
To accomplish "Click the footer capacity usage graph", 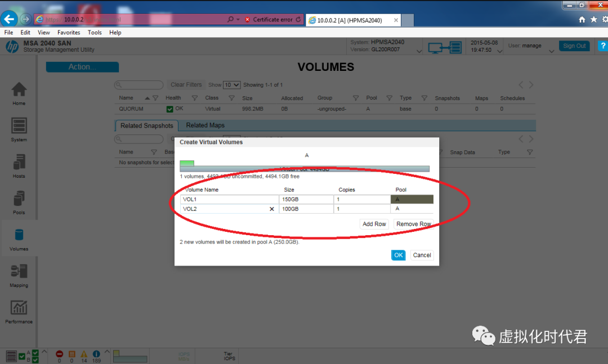I will point(130,356).
